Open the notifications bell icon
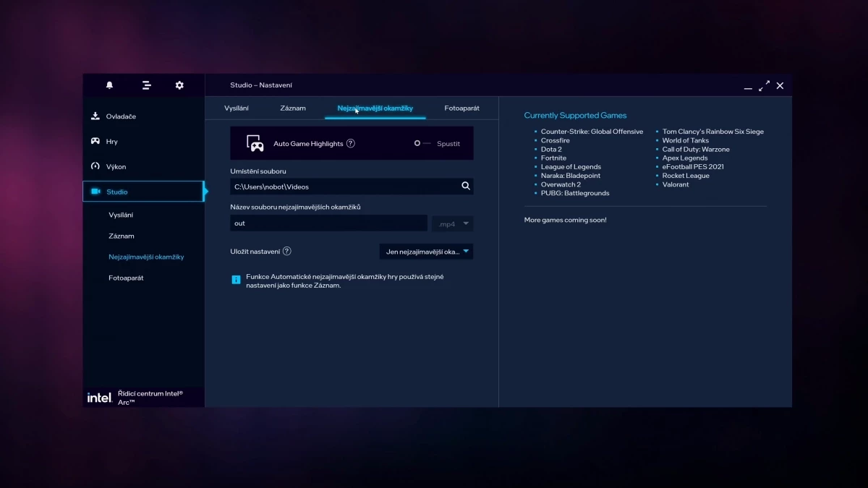The image size is (868, 488). 109,85
